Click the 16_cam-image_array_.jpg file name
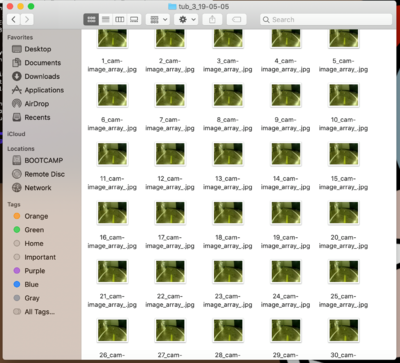Screen dimensions: 400x363 pyautogui.click(x=112, y=242)
